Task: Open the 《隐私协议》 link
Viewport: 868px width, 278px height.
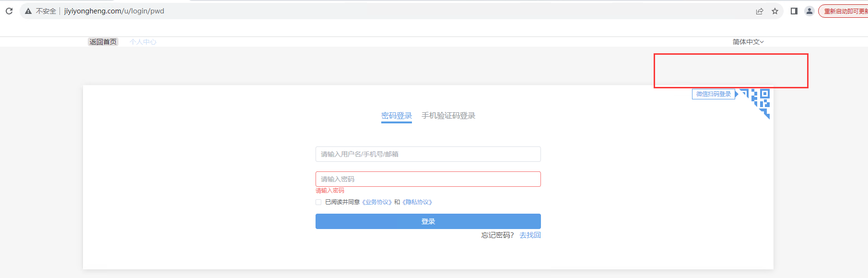Action: 417,202
